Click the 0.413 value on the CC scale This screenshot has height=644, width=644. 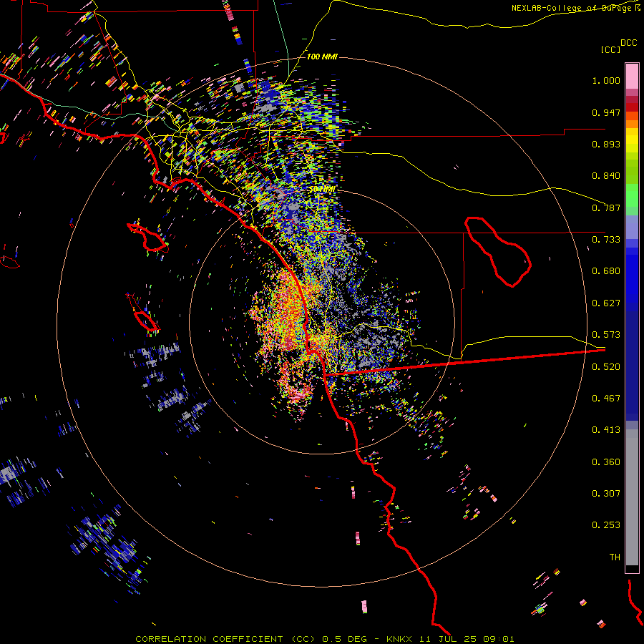tap(606, 430)
